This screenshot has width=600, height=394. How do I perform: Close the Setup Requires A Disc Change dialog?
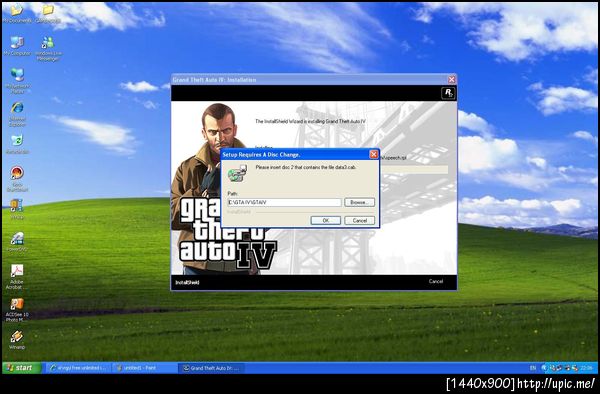click(x=373, y=154)
